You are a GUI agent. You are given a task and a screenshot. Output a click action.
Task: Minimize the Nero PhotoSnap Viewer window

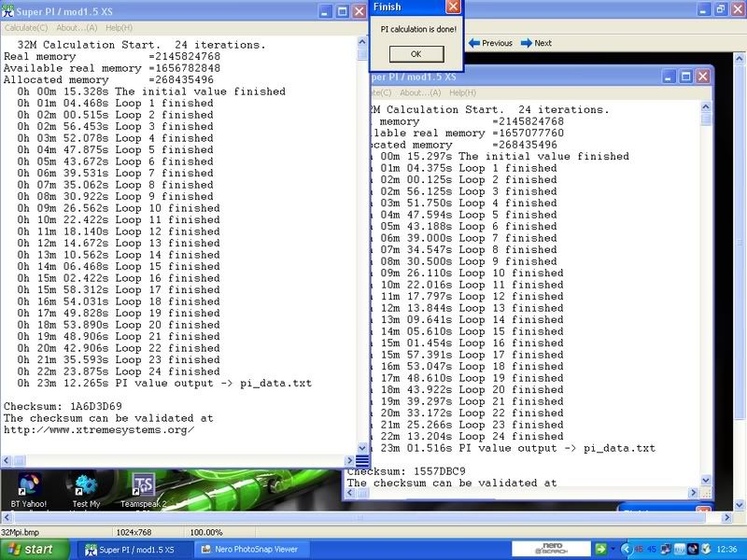[704, 9]
